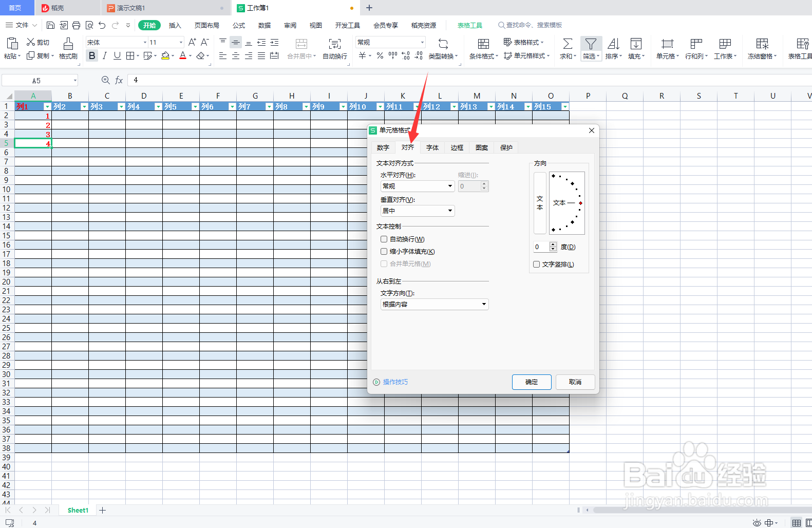812x528 pixels.
Task: Open the 垂直对齐 dropdown
Action: [x=418, y=211]
